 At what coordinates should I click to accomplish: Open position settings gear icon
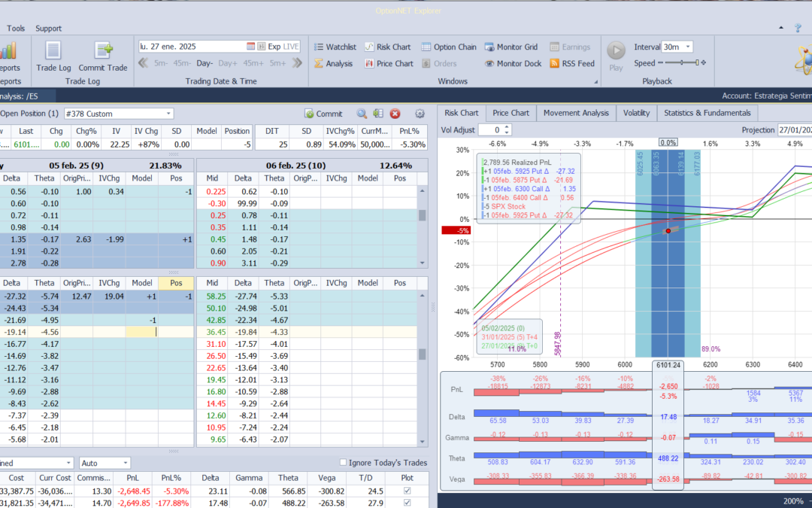point(420,114)
